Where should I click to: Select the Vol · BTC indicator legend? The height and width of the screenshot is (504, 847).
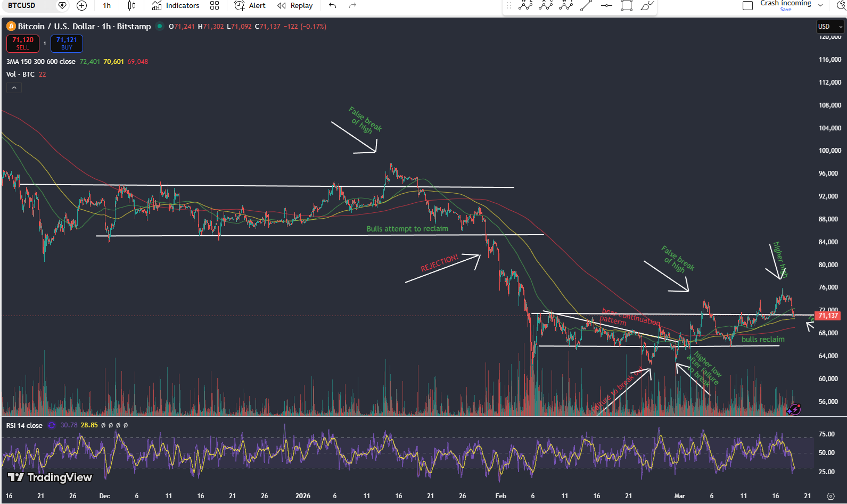click(20, 75)
